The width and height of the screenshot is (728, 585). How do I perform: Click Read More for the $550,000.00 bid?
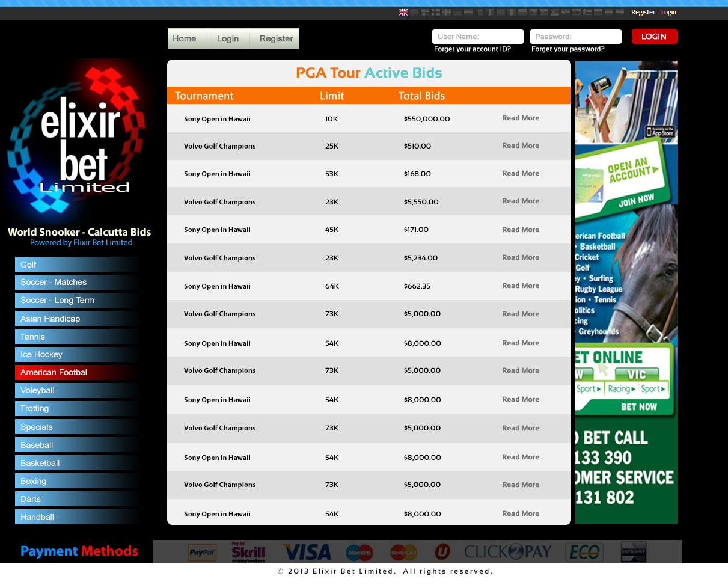[x=521, y=118]
